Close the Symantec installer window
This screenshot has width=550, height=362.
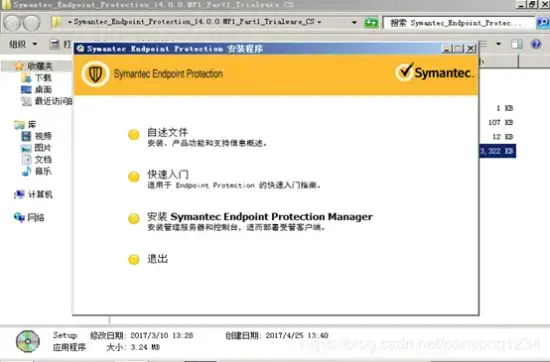point(470,49)
